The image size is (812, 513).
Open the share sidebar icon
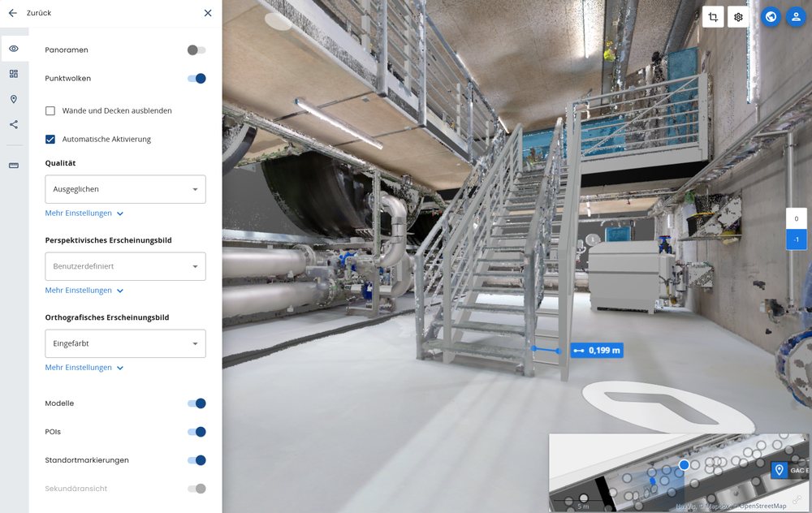point(14,125)
